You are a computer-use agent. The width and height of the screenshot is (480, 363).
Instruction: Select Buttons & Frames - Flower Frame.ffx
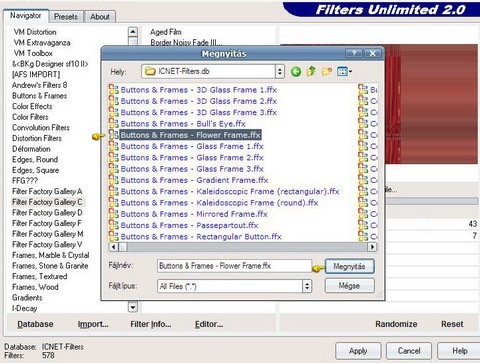[x=190, y=135]
